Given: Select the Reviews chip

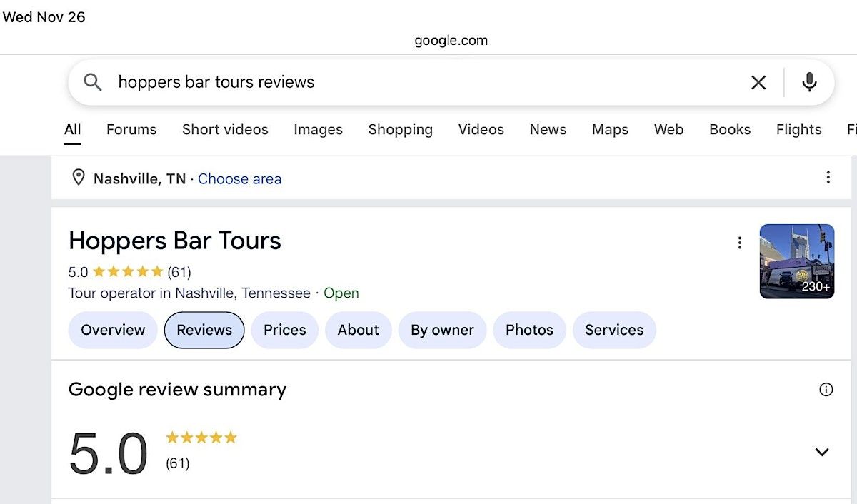Looking at the screenshot, I should click(x=204, y=330).
